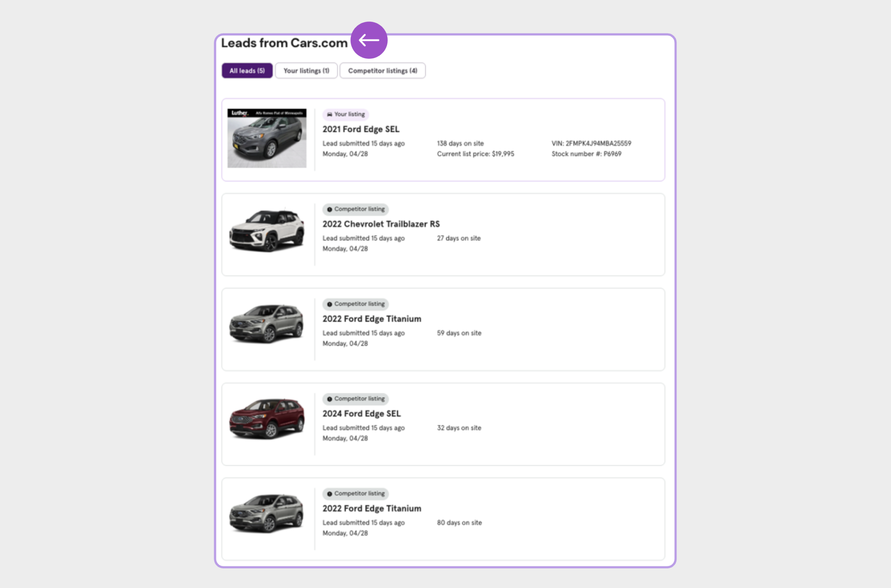Open the gray 2021 Ford Edge SEL photo
The image size is (891, 588).
click(267, 138)
